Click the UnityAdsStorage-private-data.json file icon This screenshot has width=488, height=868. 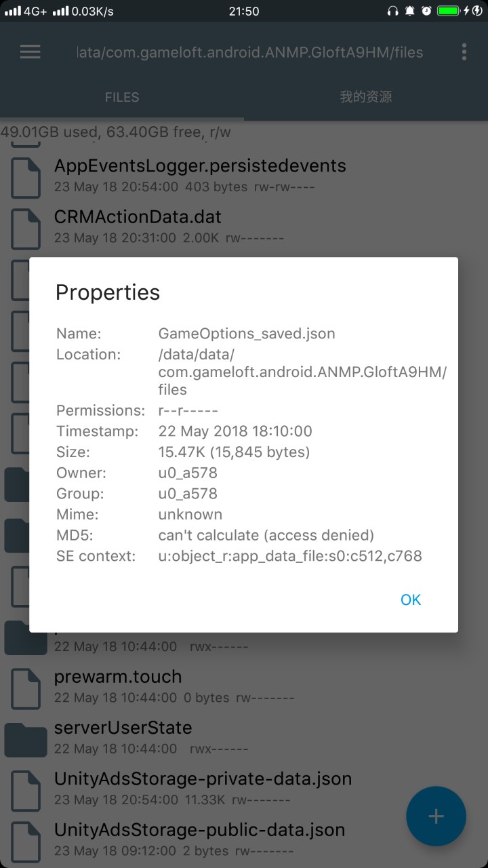point(26,789)
